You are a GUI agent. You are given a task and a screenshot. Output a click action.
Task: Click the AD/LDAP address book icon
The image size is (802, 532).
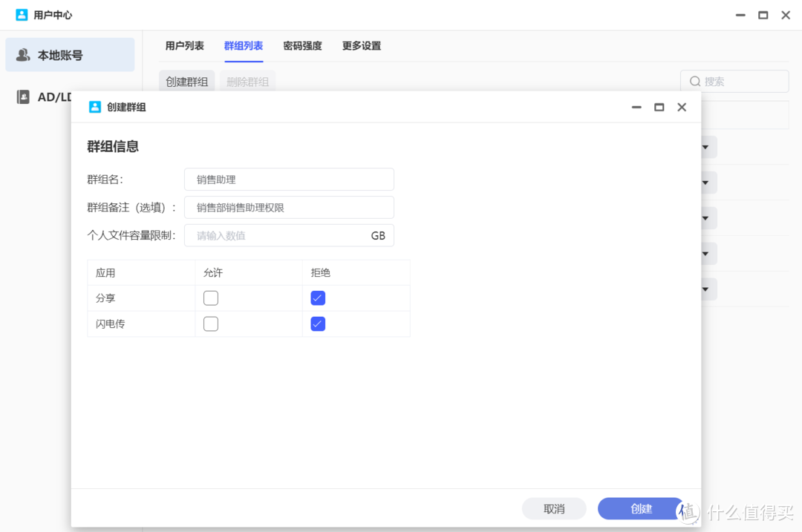click(x=23, y=97)
